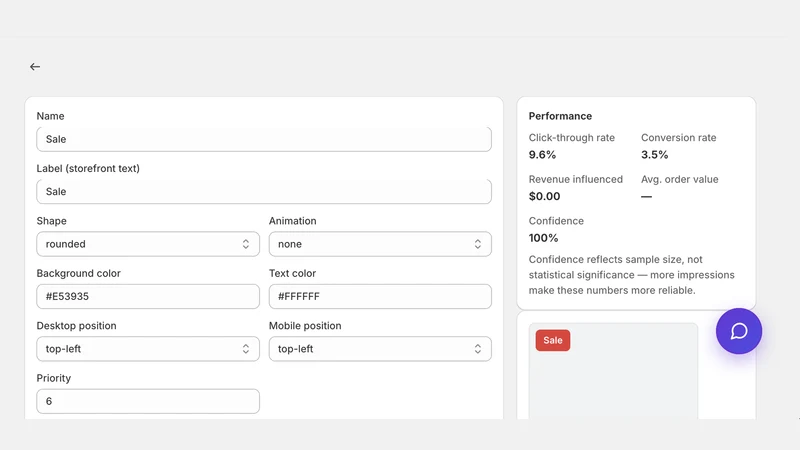Select the Background color #E53935 field

tap(148, 296)
